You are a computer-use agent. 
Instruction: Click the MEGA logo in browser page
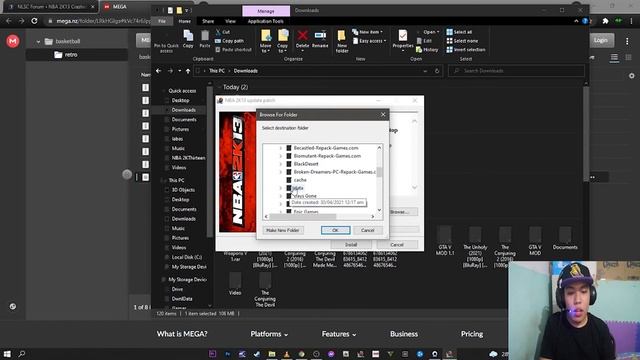tap(13, 41)
